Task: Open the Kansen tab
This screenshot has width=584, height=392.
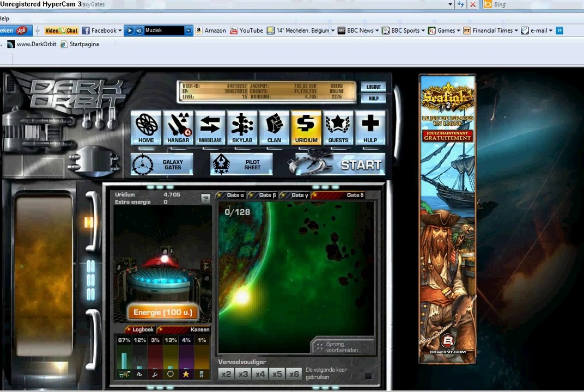Action: click(184, 329)
